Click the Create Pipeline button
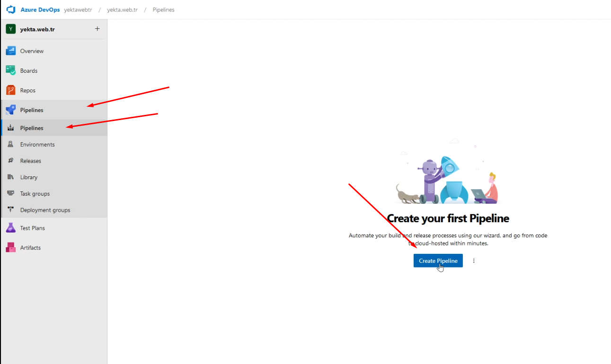Viewport: 611px width, 364px height. (x=438, y=260)
